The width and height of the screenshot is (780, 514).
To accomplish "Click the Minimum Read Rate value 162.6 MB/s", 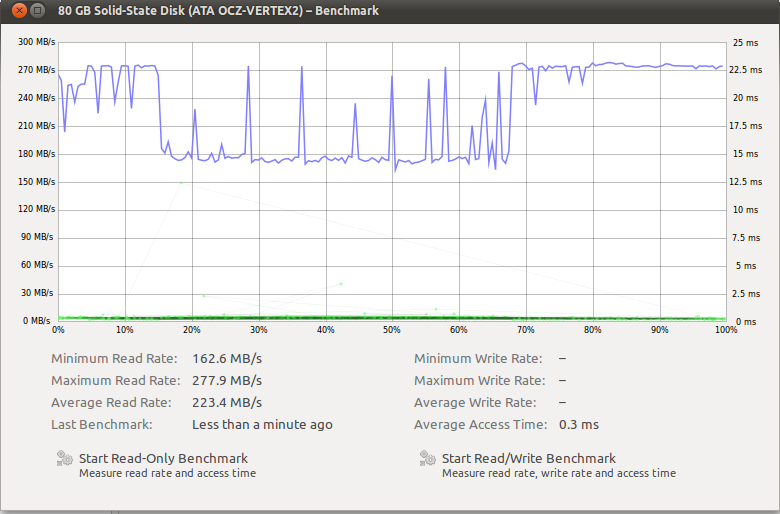I will tap(227, 359).
